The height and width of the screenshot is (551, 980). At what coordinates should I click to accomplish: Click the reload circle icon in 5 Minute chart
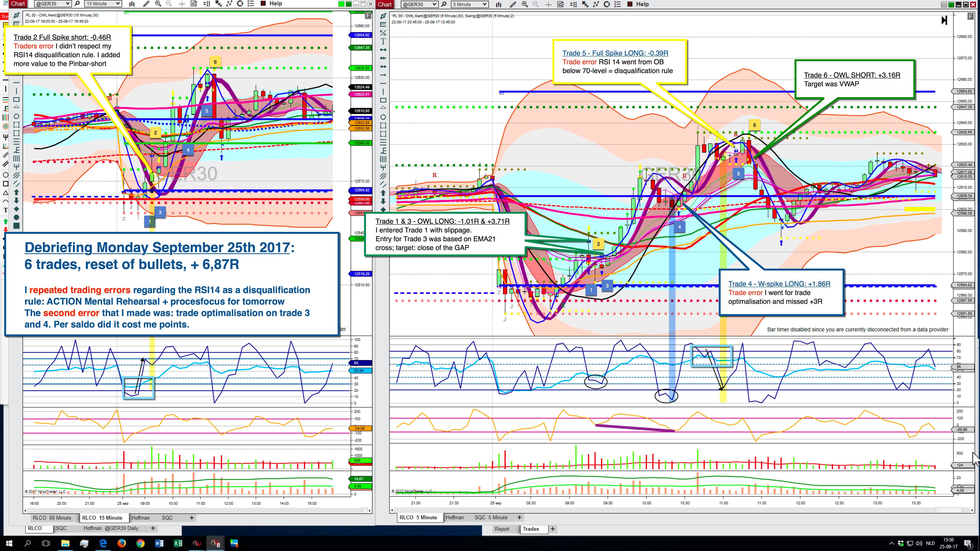[607, 4]
